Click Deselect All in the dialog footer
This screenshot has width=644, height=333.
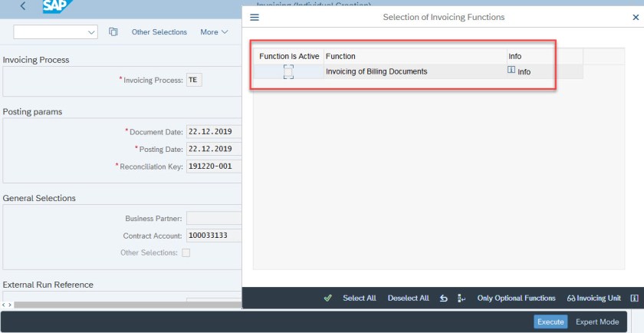click(408, 298)
